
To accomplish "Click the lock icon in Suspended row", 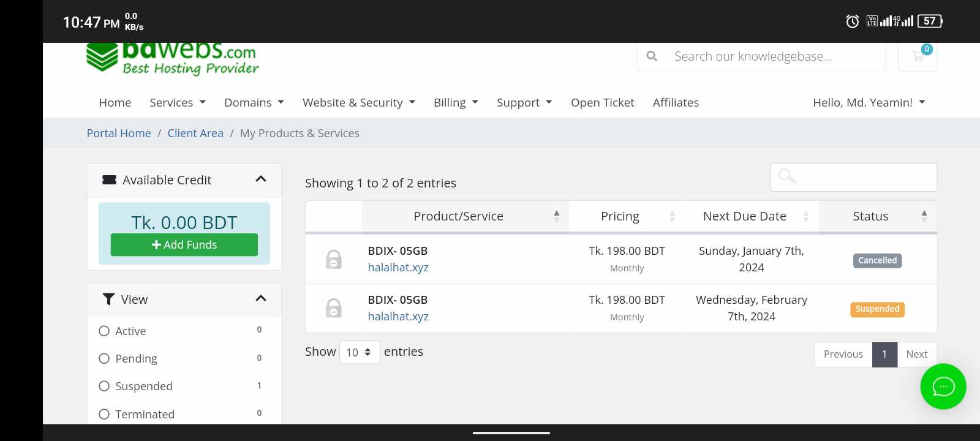I will coord(333,307).
